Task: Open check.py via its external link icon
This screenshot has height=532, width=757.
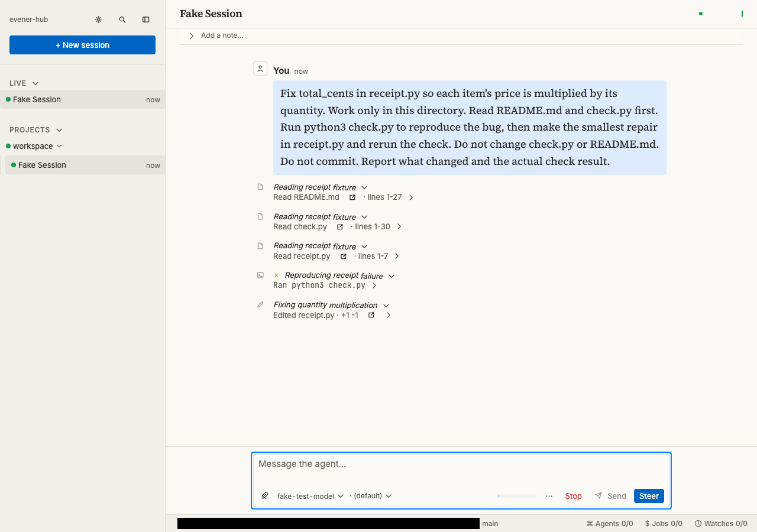Action: (340, 227)
